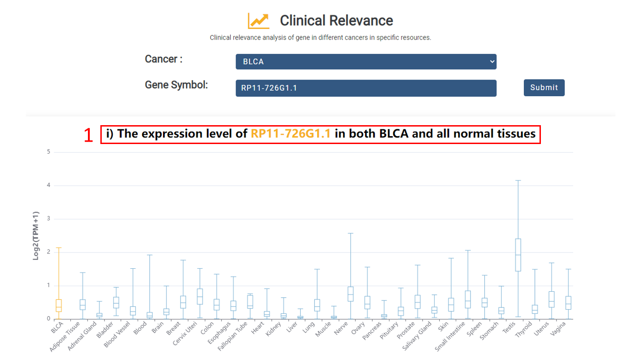
Task: Click the Log2(TPM+1) y-axis title
Action: coord(36,236)
